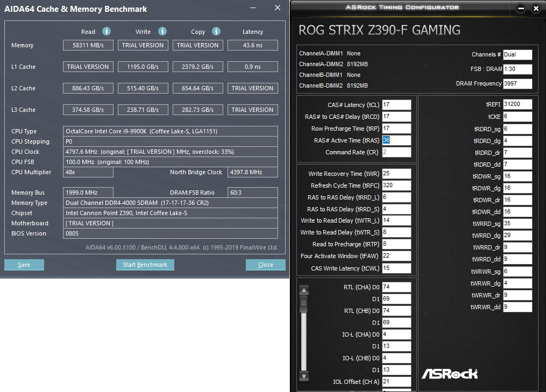Click the Memory Bus 1999.0 MHz field

coord(88,193)
